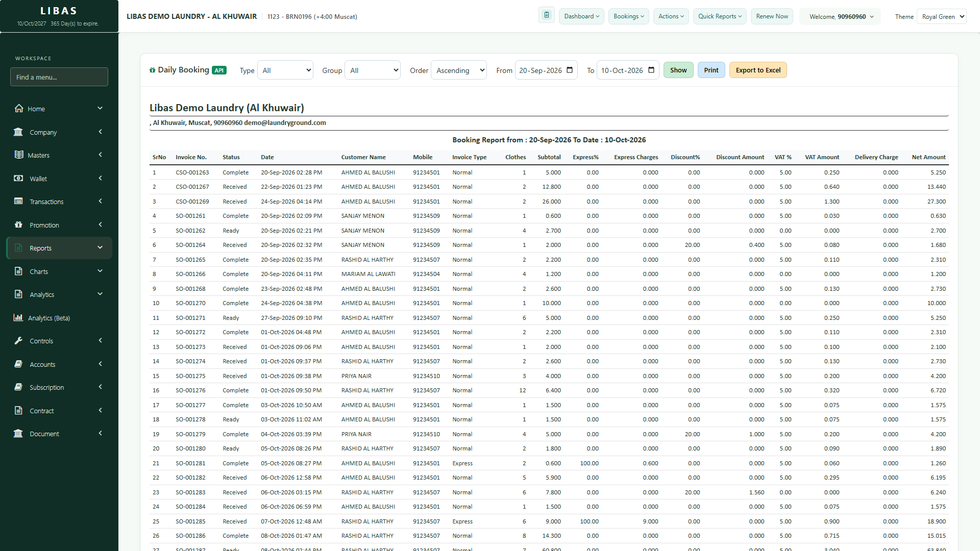The height and width of the screenshot is (551, 980).
Task: Click the Show button
Action: pos(678,70)
